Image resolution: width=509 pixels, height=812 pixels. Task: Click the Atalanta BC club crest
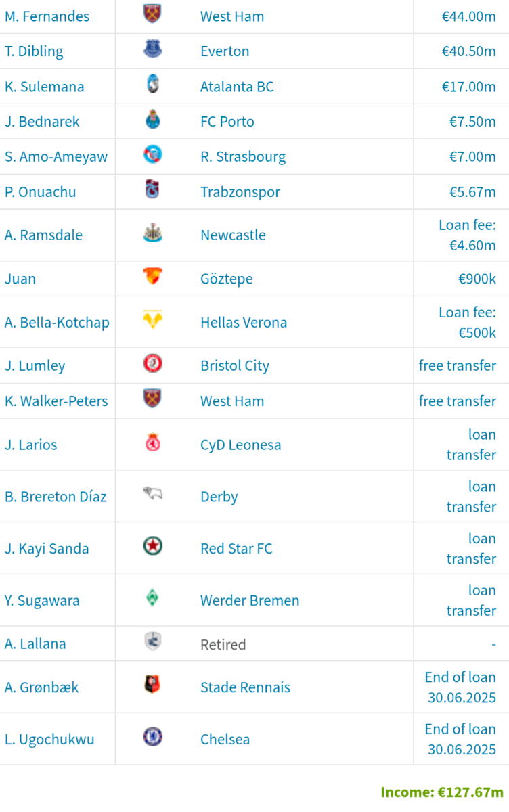coord(153,85)
